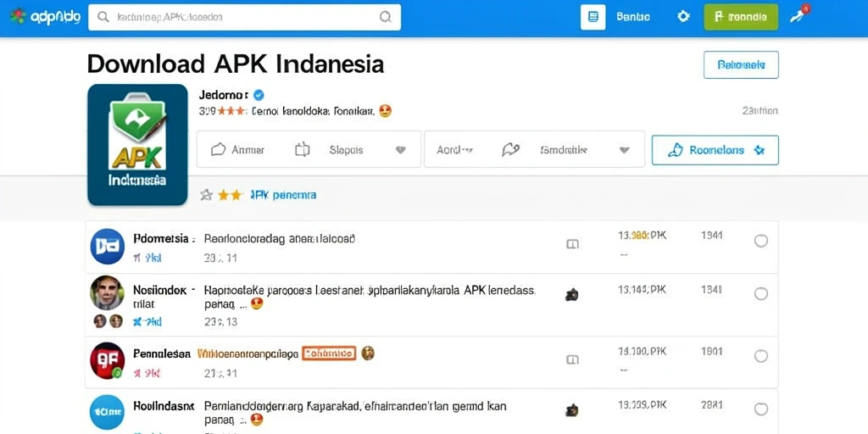Click the Aord tab item
Viewport: 868px width, 434px height.
point(454,150)
